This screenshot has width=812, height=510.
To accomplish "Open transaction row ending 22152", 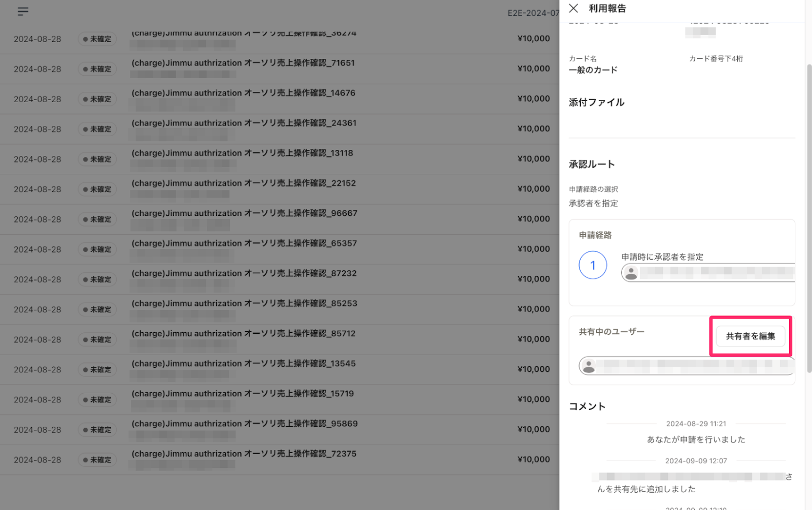I will point(280,189).
